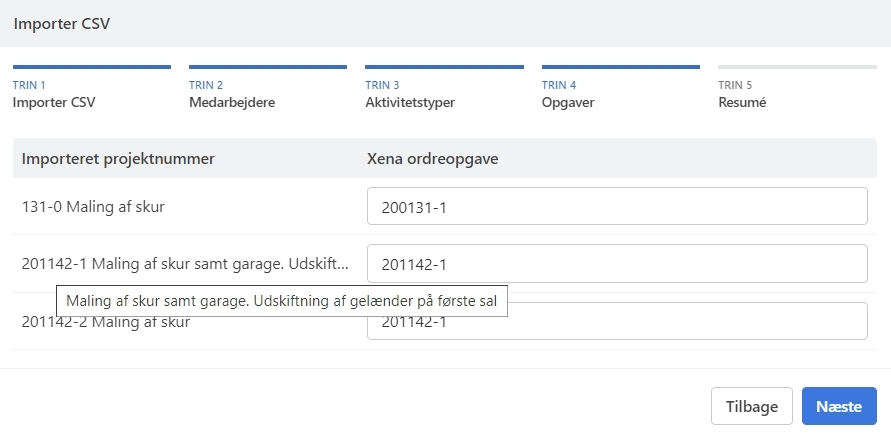Click the tooltip showing the full project description
This screenshot has width=891, height=438.
(281, 300)
